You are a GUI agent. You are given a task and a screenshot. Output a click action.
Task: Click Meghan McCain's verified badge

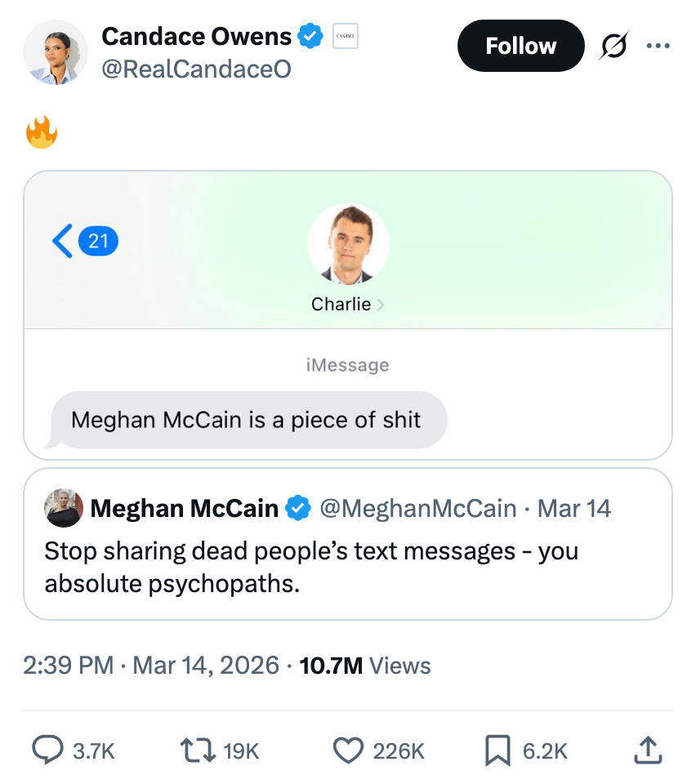coord(299,508)
